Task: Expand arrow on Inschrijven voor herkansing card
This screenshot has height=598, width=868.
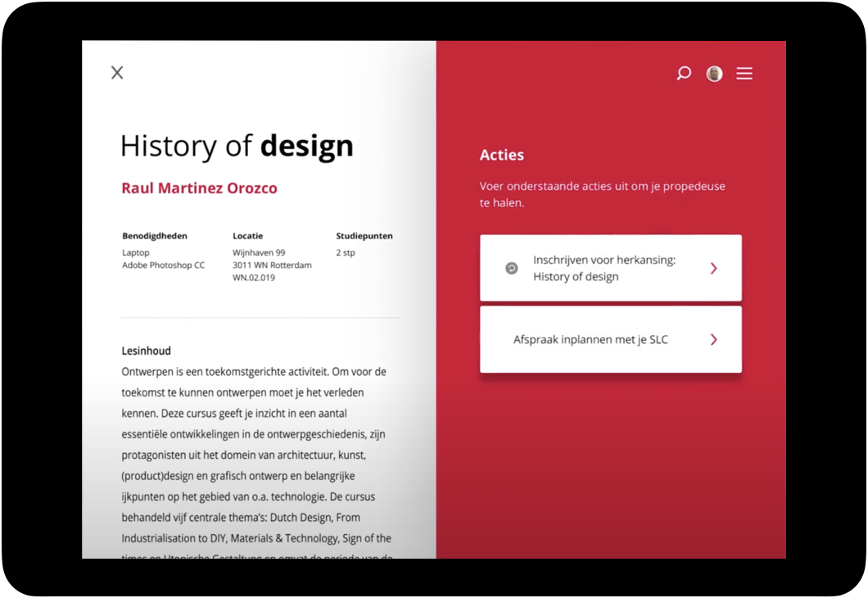Action: click(x=713, y=268)
